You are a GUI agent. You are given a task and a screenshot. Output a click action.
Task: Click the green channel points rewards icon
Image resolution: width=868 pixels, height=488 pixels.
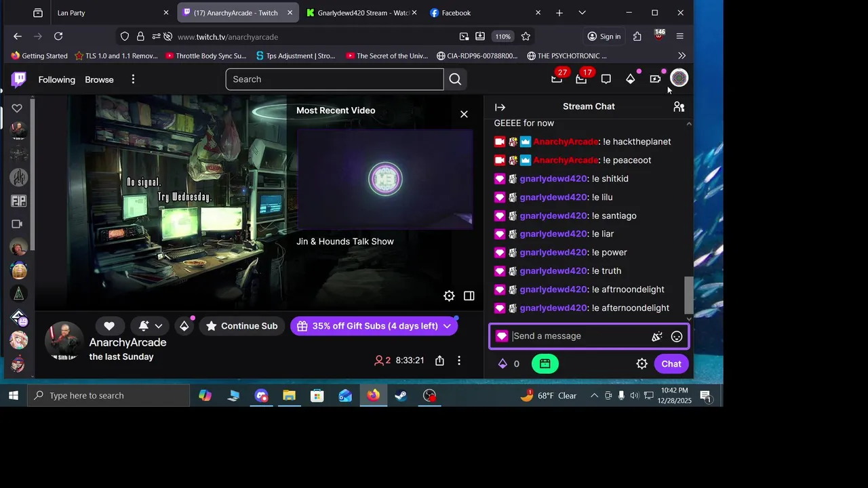point(545,364)
